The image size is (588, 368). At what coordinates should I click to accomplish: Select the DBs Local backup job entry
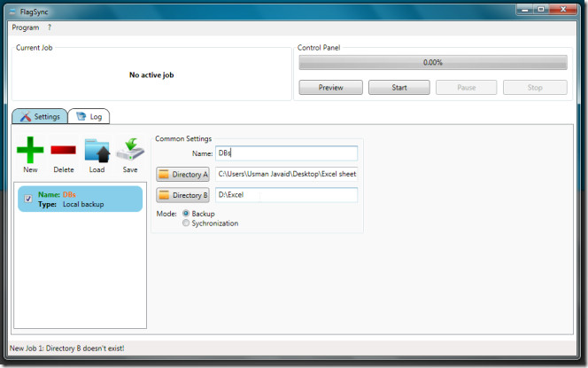click(81, 199)
